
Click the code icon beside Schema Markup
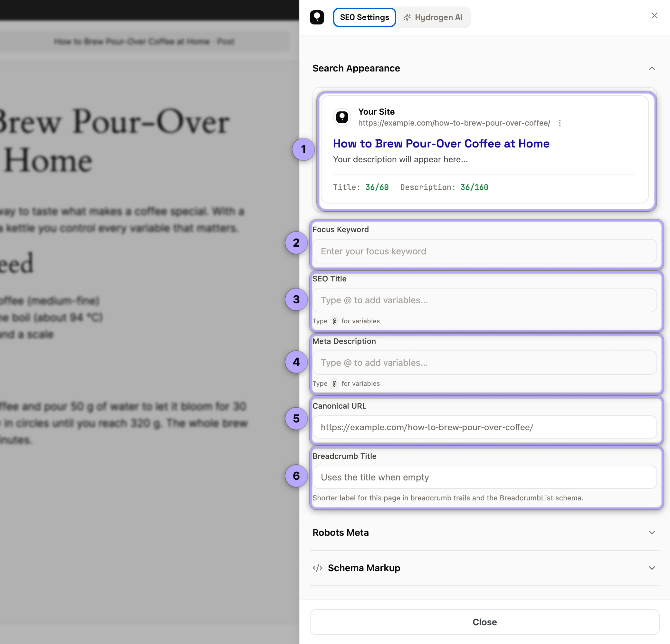pyautogui.click(x=318, y=568)
